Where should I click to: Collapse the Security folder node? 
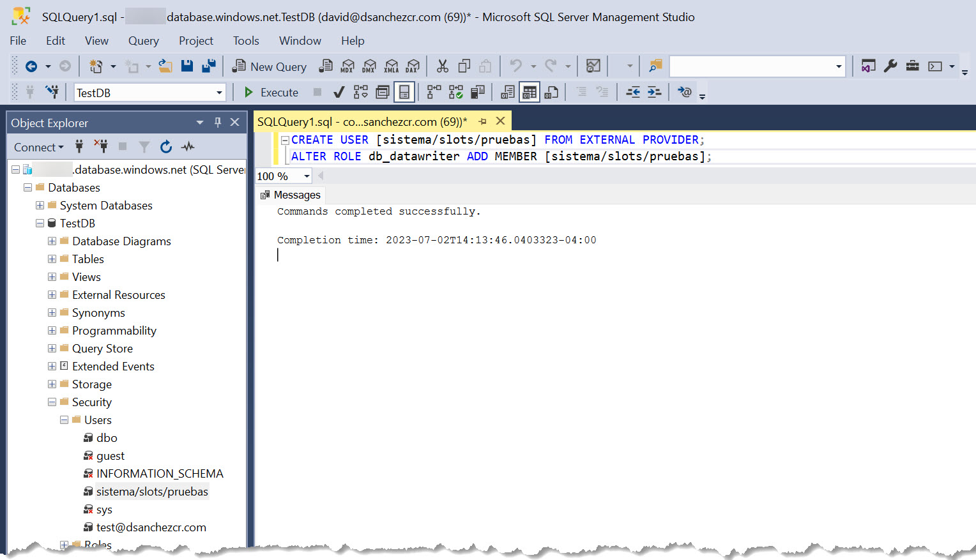point(52,402)
